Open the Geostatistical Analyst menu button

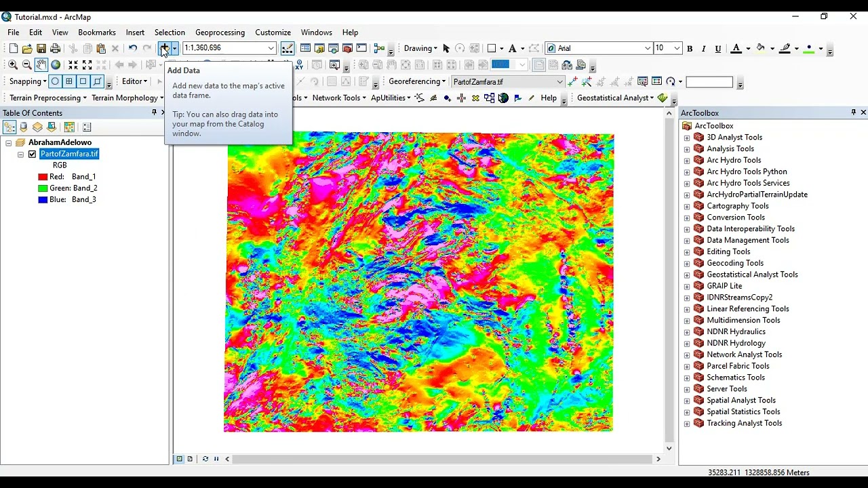(615, 98)
